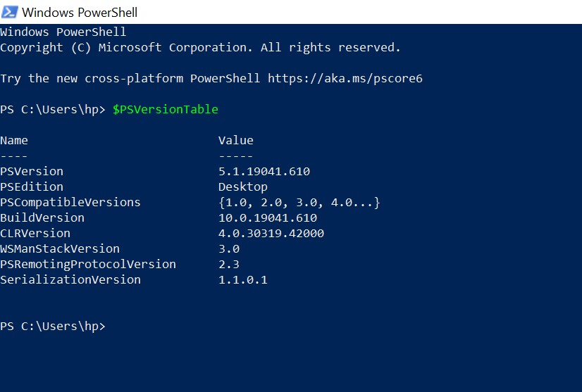Click the CLRVersion property name

[x=35, y=233]
